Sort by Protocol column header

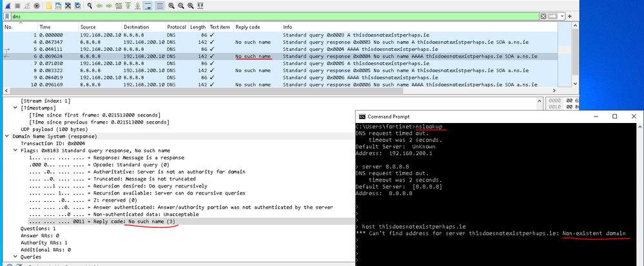click(177, 27)
